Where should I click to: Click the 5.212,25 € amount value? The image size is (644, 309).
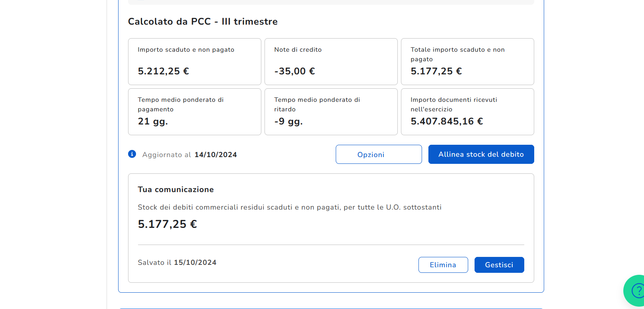tap(163, 71)
